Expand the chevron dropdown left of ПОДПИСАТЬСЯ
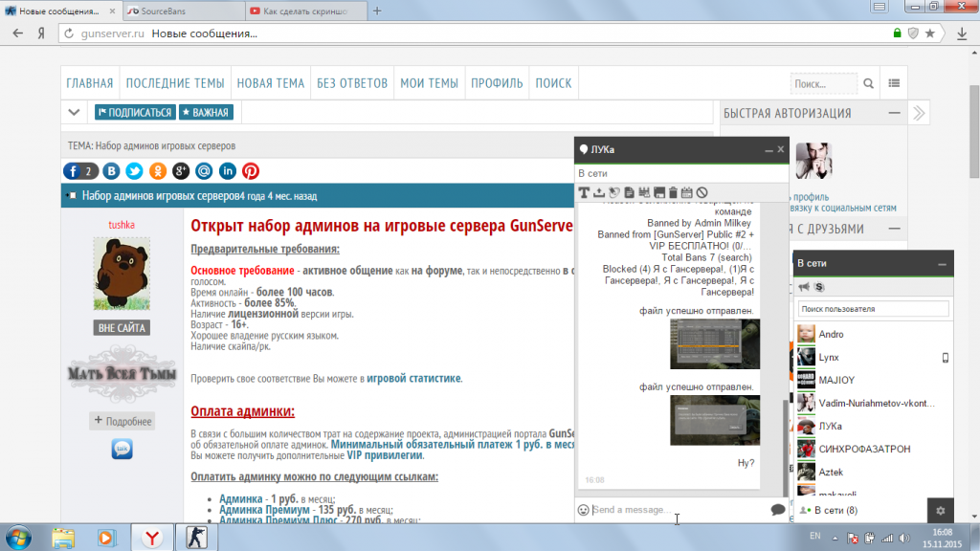This screenshot has height=551, width=980. click(x=75, y=113)
